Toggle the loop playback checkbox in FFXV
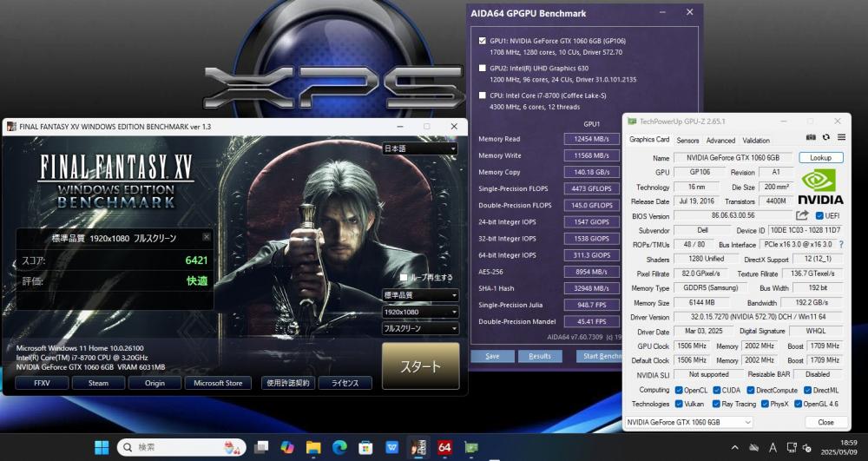 click(403, 277)
